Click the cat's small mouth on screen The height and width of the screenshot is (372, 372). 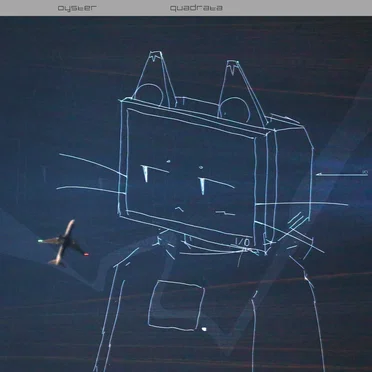tap(179, 209)
